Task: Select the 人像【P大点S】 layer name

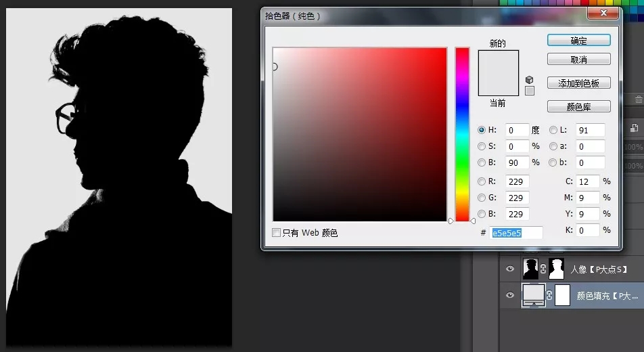Action: [599, 269]
